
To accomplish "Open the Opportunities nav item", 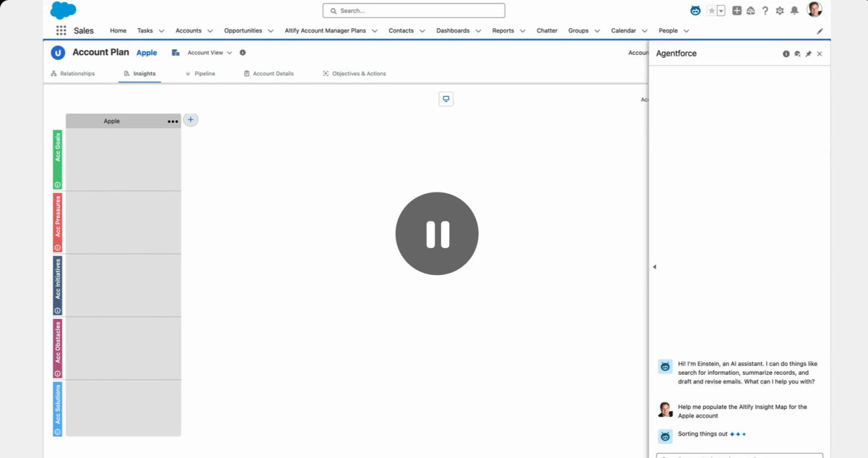I will (243, 31).
